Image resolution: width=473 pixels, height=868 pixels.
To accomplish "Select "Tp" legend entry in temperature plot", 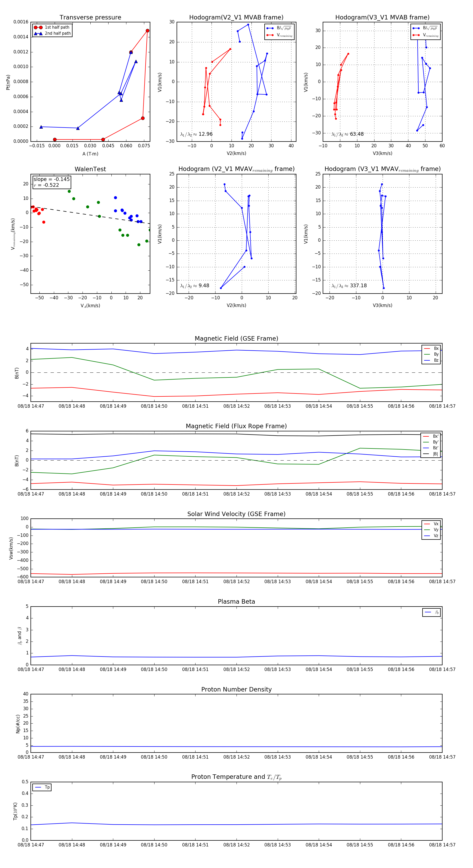I will tap(42, 787).
